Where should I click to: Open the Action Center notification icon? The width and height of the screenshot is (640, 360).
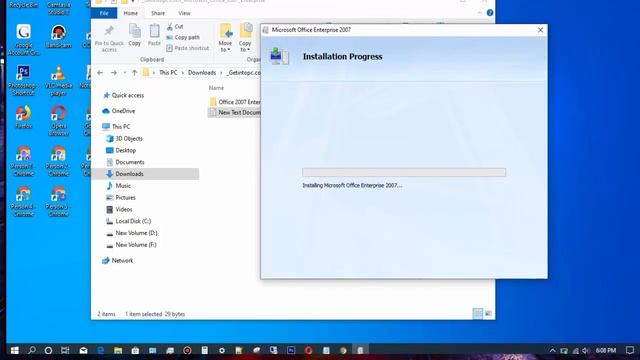click(630, 350)
